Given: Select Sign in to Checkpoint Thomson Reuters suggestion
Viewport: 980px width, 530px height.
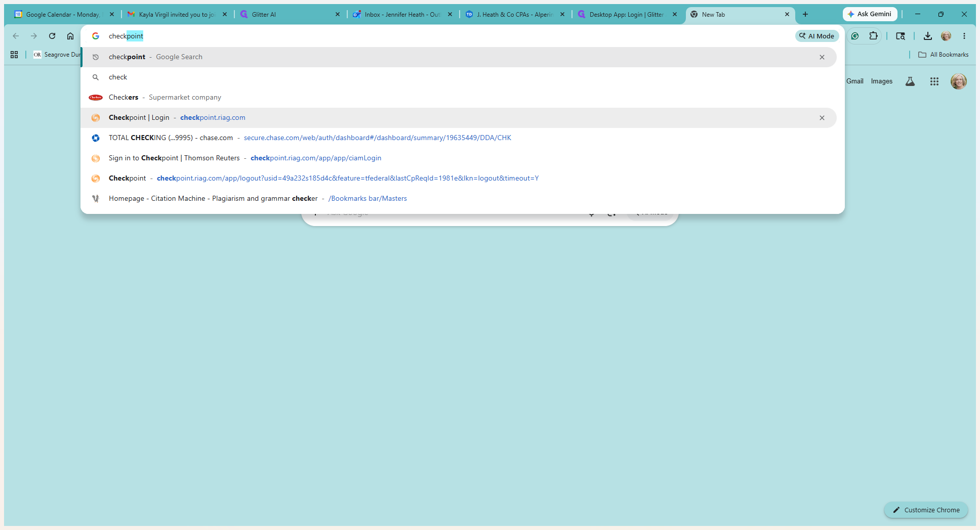Looking at the screenshot, I should point(459,158).
